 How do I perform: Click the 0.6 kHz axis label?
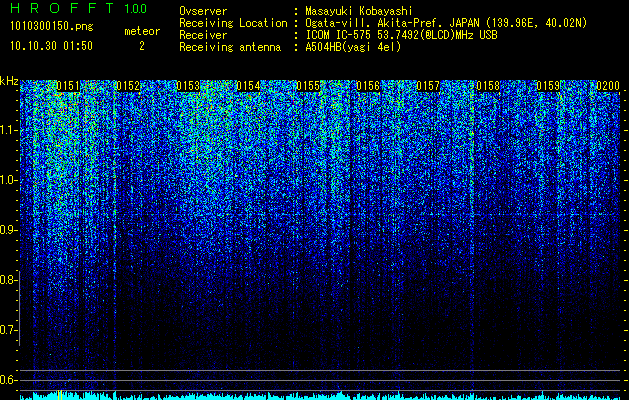point(8,380)
